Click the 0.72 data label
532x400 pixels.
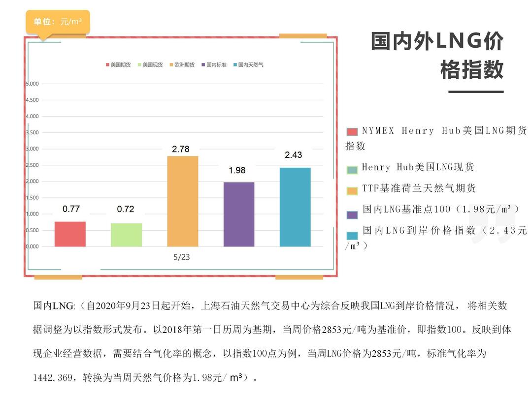click(x=126, y=209)
